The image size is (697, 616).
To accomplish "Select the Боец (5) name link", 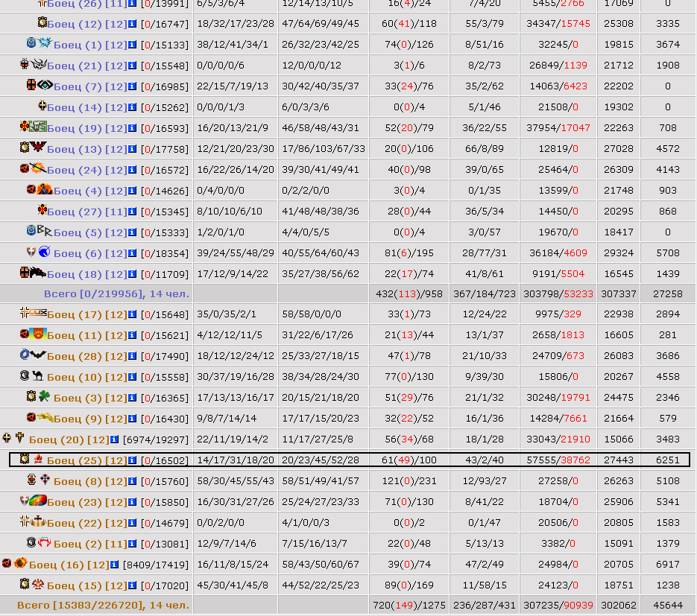I will pos(78,232).
